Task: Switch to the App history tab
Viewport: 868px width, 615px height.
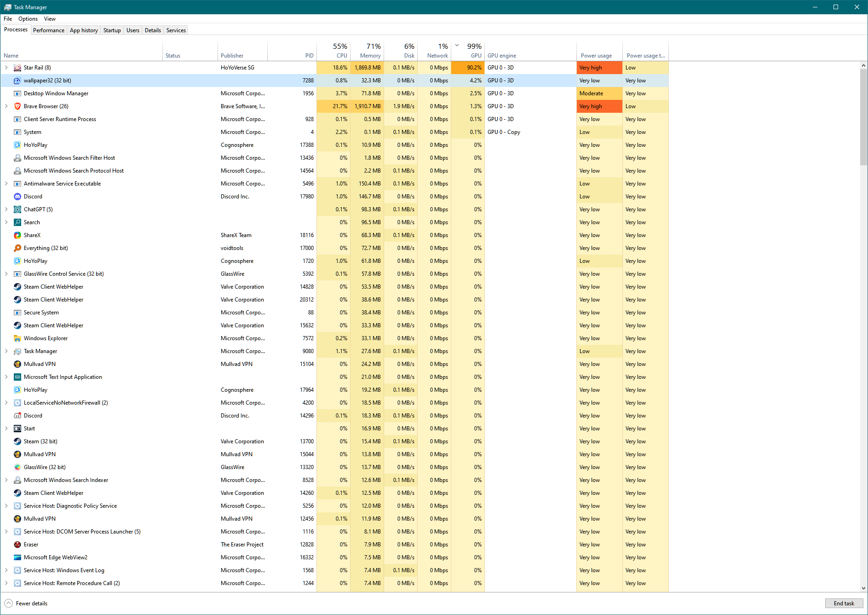Action: tap(84, 30)
